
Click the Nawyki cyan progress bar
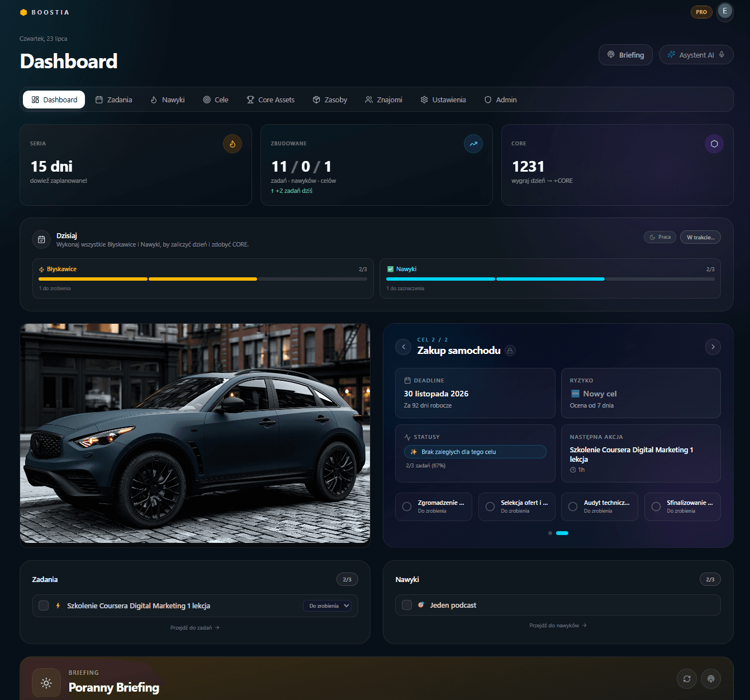(550, 279)
